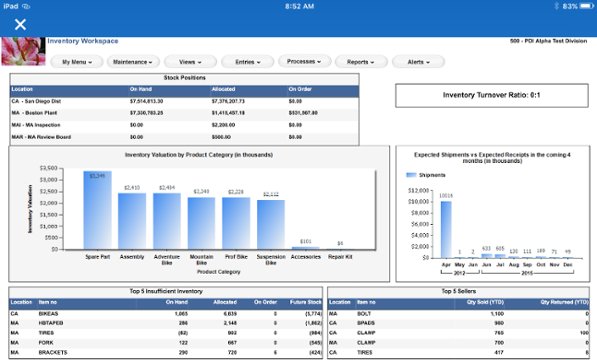Viewport: 597px width, 363px height.
Task: Expand the Entries menu
Action: 247,62
